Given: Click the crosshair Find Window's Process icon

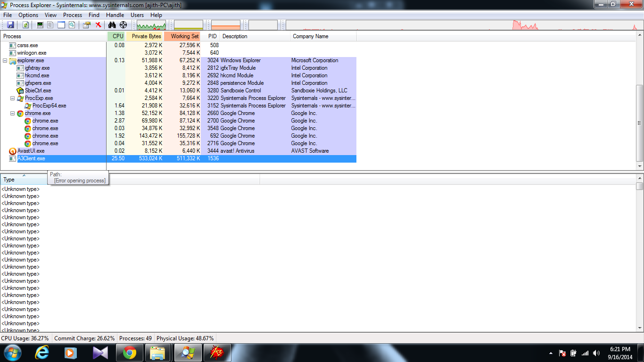Looking at the screenshot, I should click(x=124, y=25).
